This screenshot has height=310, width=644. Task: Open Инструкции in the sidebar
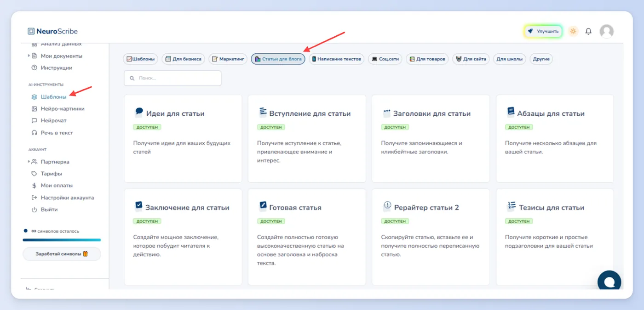coord(56,68)
